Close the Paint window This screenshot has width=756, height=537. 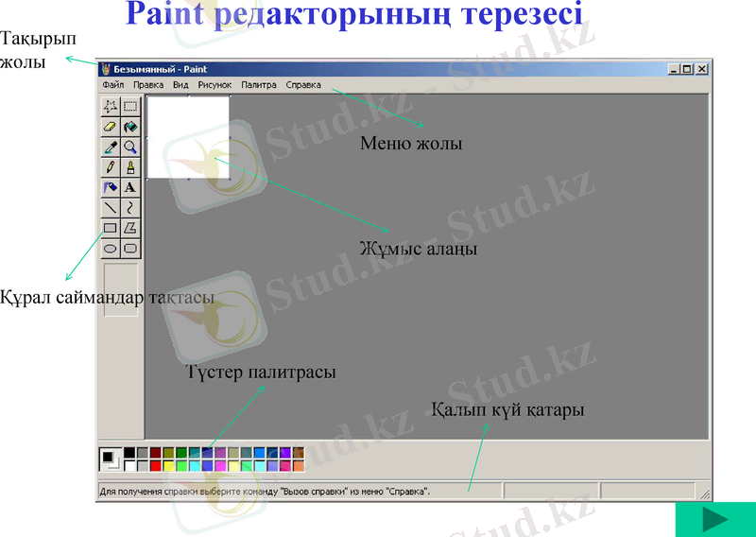point(701,69)
